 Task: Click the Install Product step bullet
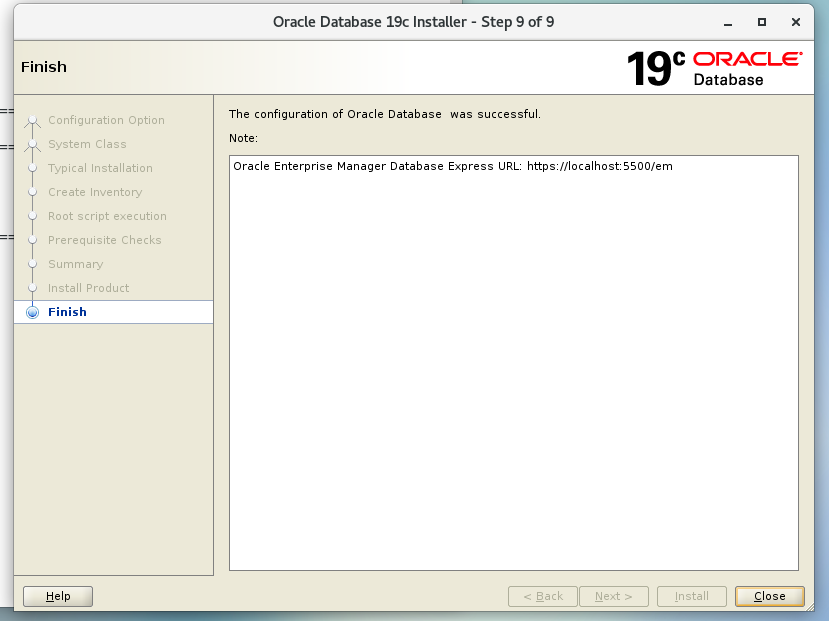(32, 288)
